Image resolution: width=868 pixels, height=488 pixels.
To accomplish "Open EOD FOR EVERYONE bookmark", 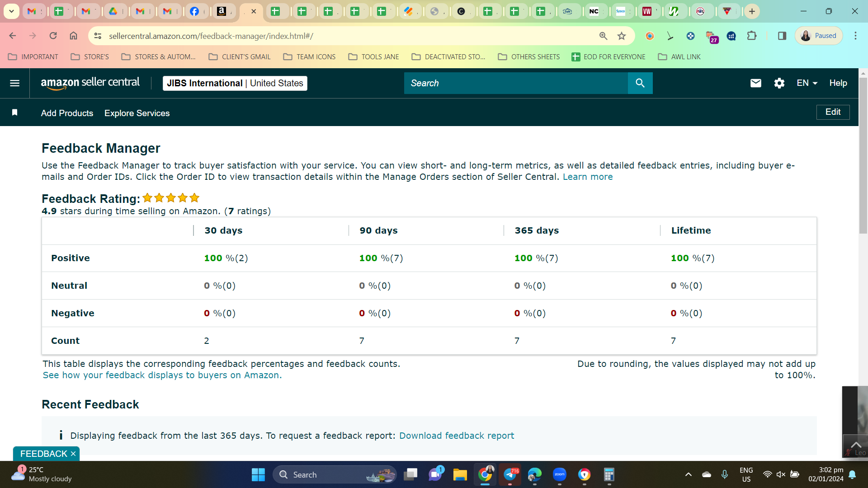I will (609, 56).
